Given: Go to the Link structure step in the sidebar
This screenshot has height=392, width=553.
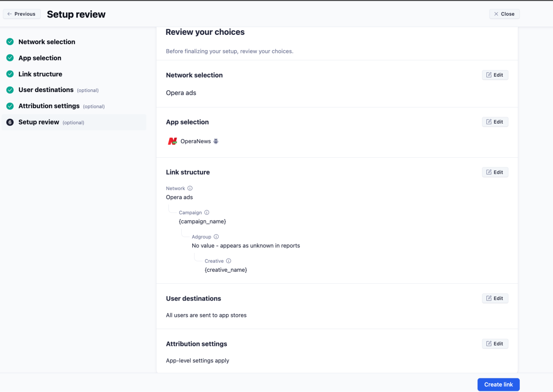Looking at the screenshot, I should pos(40,74).
